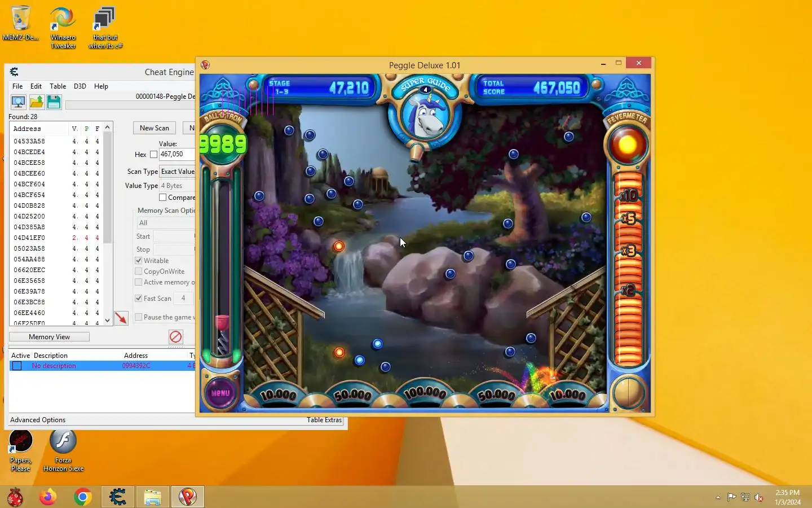
Task: Click the open cheat table folder icon
Action: tap(37, 102)
